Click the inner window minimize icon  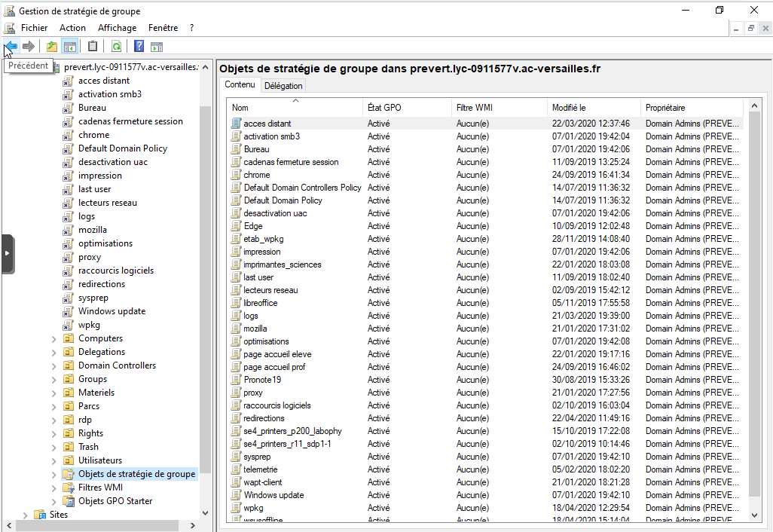(x=736, y=29)
